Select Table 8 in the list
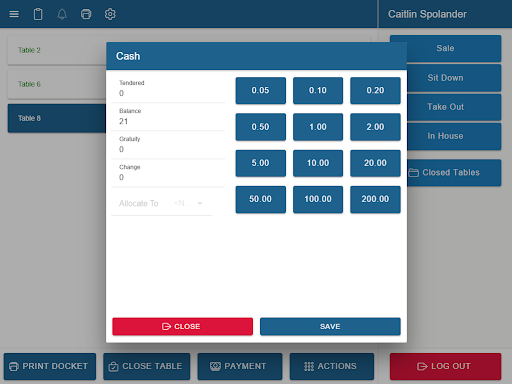Viewport: 512px width, 384px height. tap(57, 118)
